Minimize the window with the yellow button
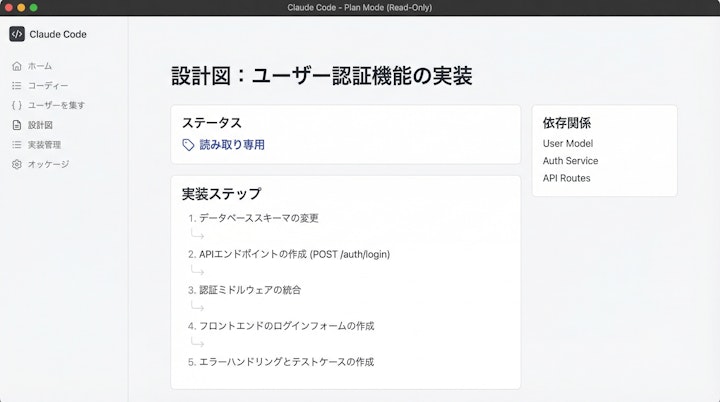The image size is (720, 402). [x=21, y=7]
